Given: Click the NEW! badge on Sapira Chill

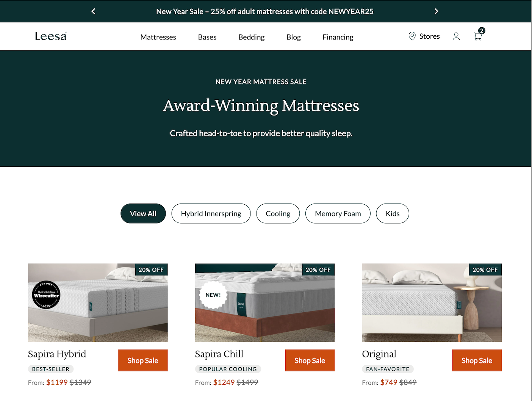Looking at the screenshot, I should pos(213,295).
